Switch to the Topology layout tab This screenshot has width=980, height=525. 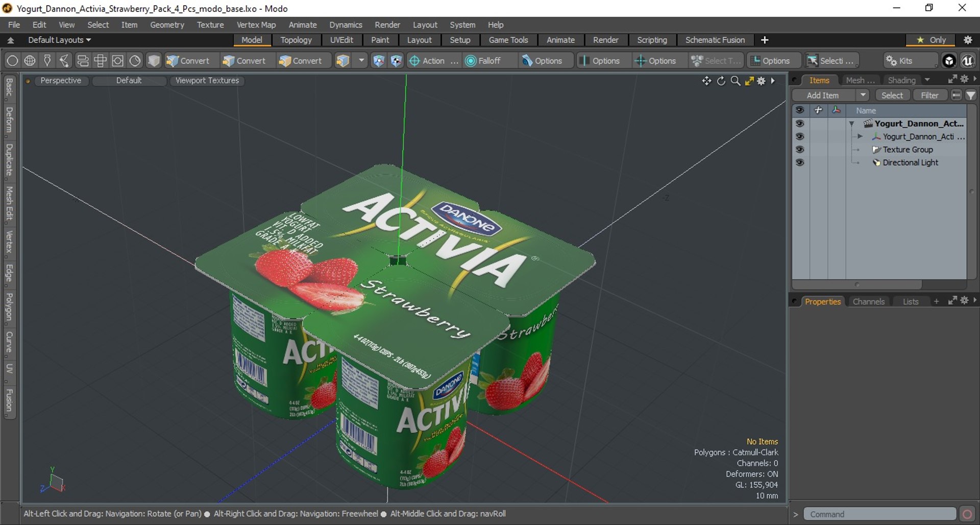[296, 40]
